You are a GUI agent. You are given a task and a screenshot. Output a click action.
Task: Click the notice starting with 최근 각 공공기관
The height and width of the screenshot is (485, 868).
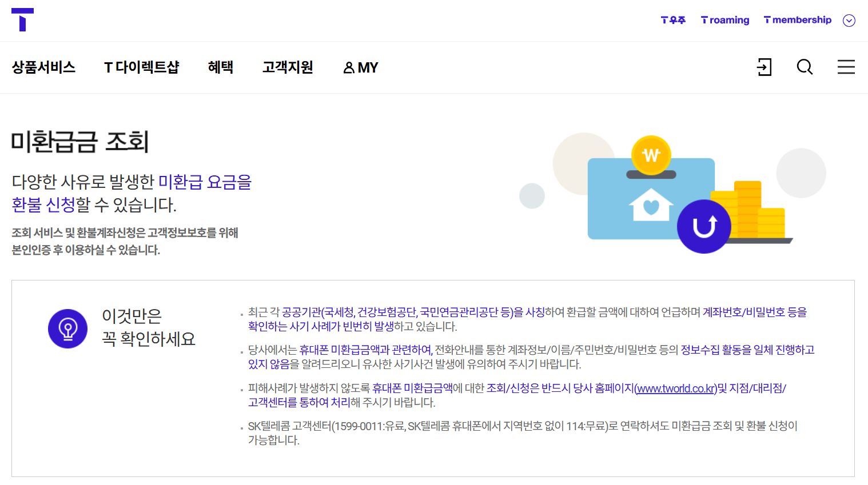527,319
